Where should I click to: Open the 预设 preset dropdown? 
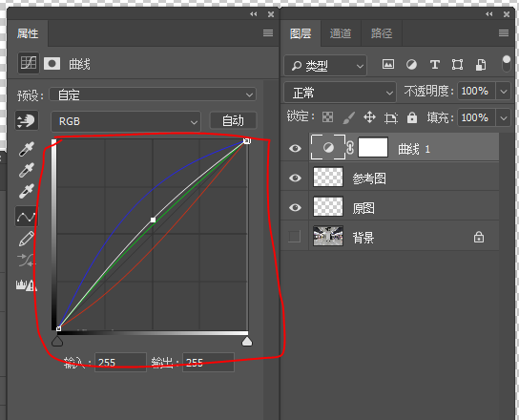(153, 94)
